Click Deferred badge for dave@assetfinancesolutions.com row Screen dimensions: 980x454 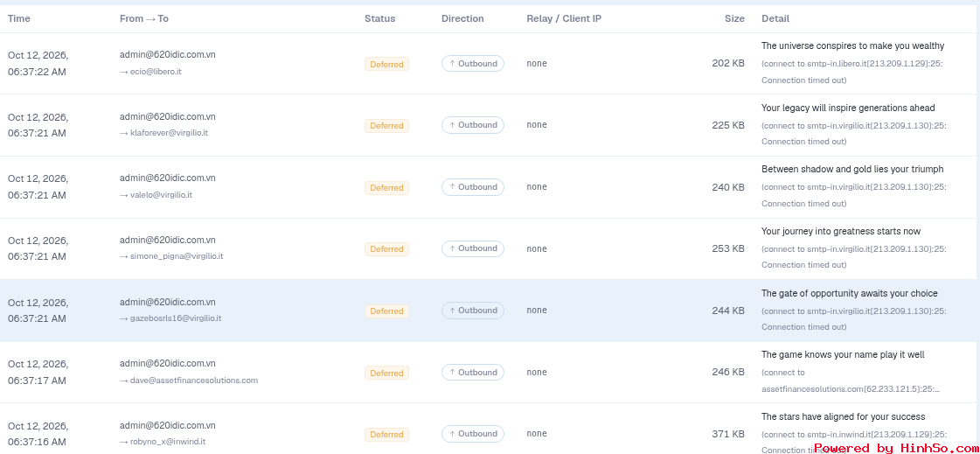click(x=387, y=373)
